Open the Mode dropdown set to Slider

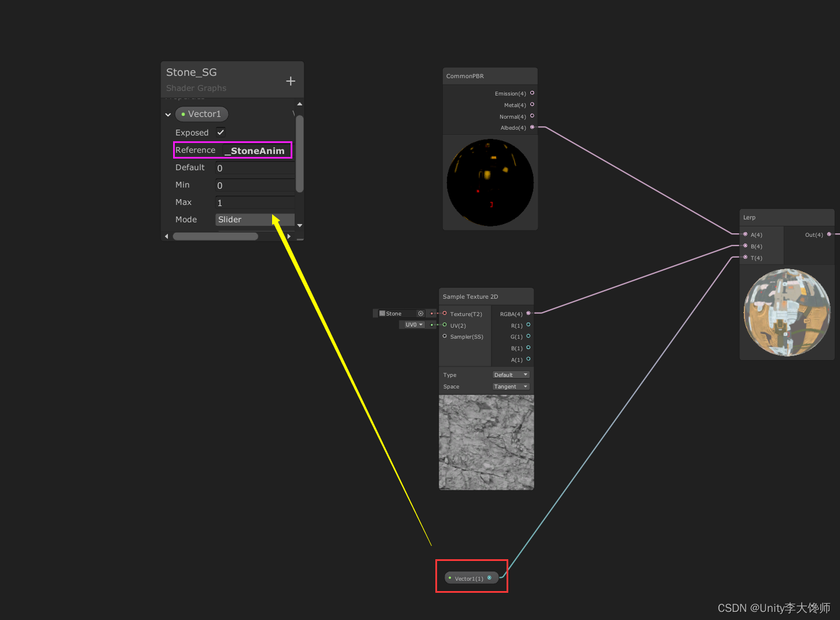click(x=255, y=219)
